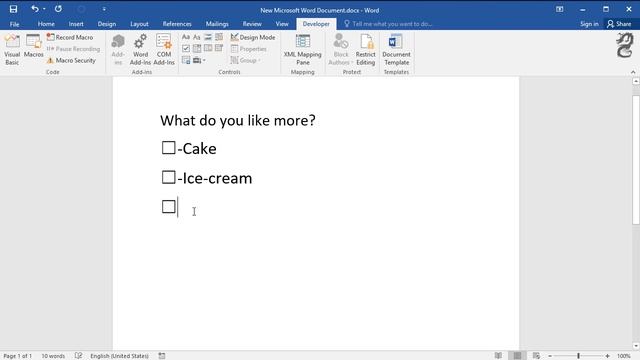Image resolution: width=640 pixels, height=360 pixels.
Task: Open Macro Security settings
Action: click(x=71, y=60)
